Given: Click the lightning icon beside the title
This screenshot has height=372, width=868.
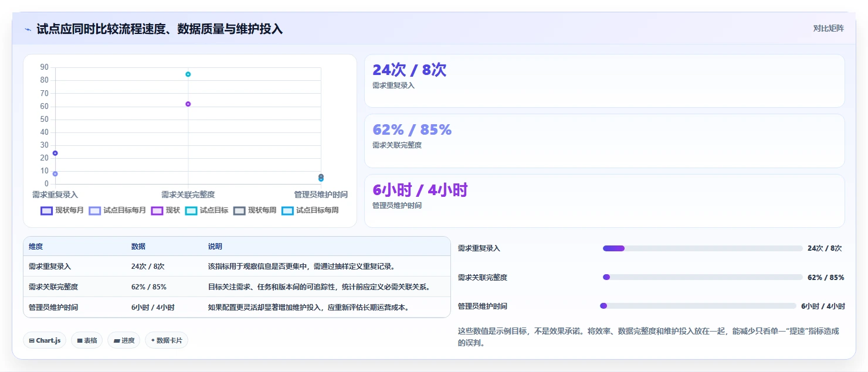Looking at the screenshot, I should click(x=28, y=29).
